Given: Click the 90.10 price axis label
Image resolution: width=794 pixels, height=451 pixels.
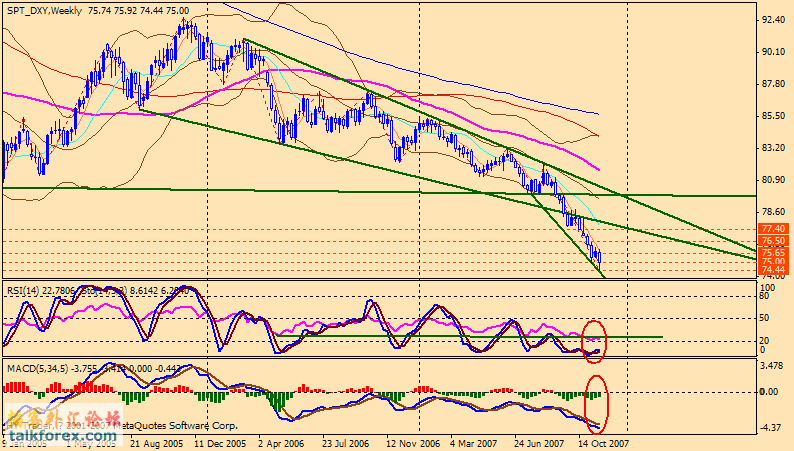Looking at the screenshot, I should pos(773,52).
